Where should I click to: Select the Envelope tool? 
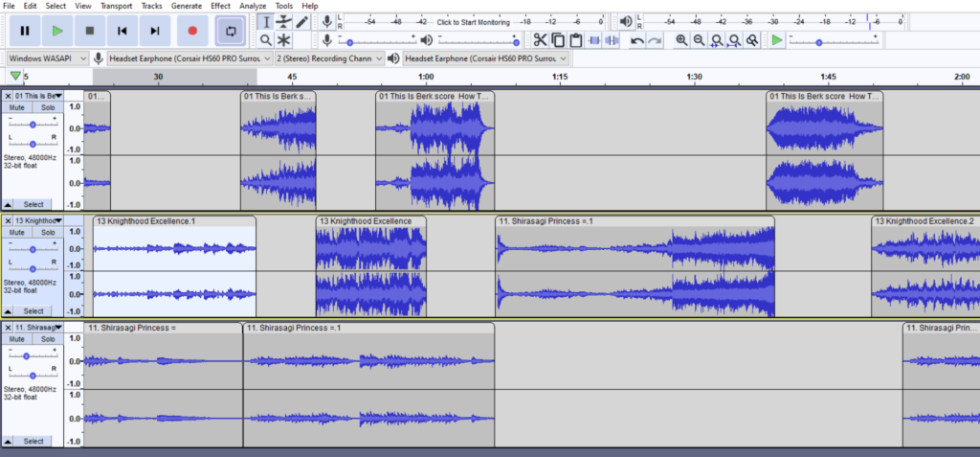[283, 22]
